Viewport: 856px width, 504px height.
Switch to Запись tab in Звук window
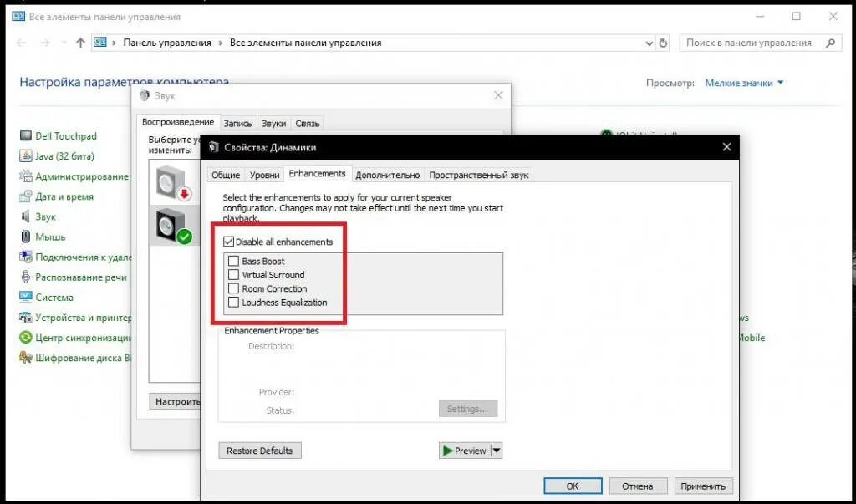(237, 124)
